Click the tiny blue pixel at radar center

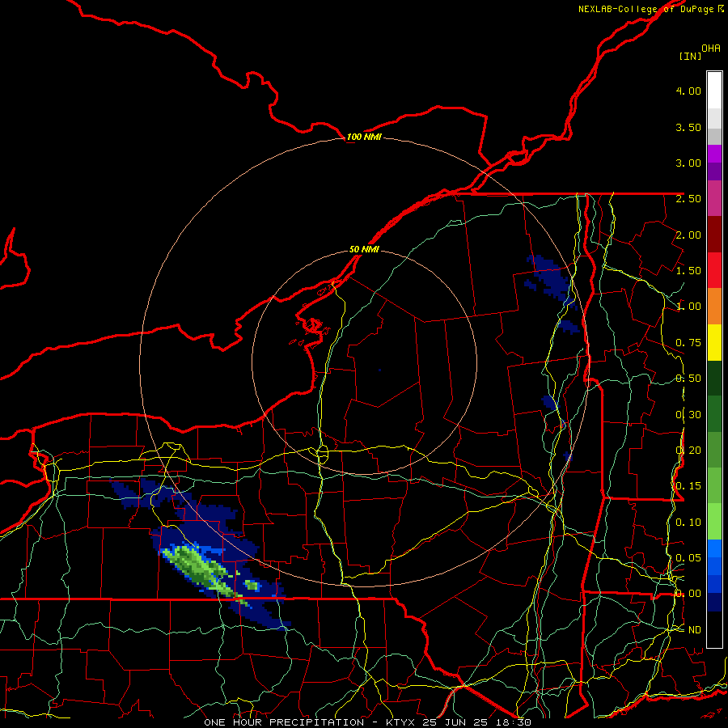[380, 370]
